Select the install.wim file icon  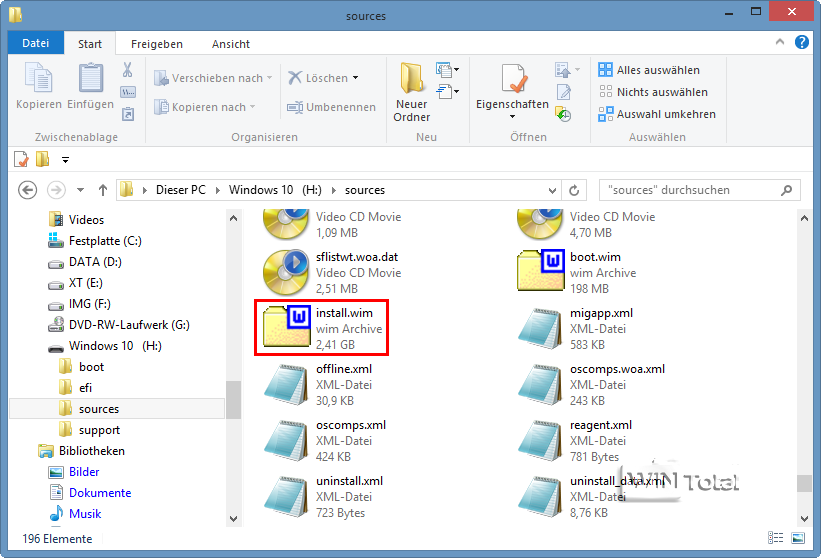click(x=286, y=327)
